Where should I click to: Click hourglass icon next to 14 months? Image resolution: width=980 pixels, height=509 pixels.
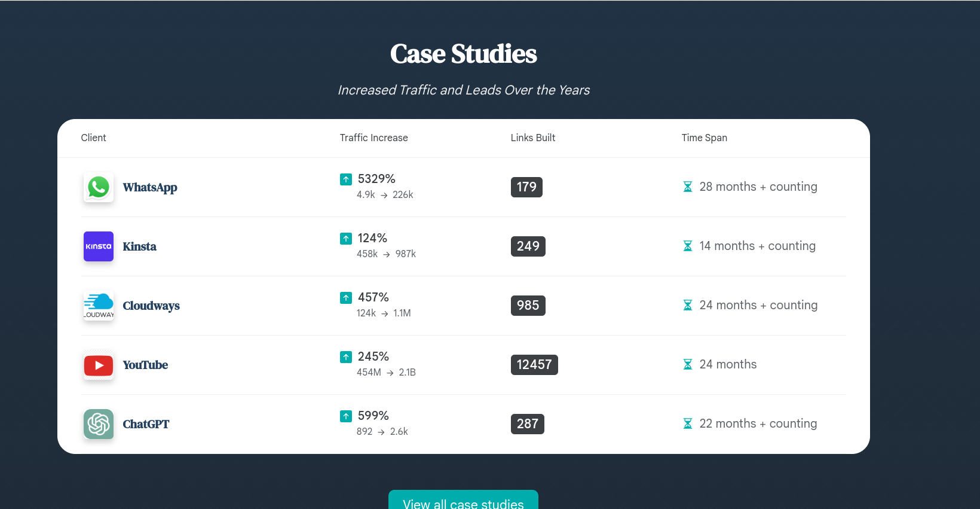coord(688,246)
